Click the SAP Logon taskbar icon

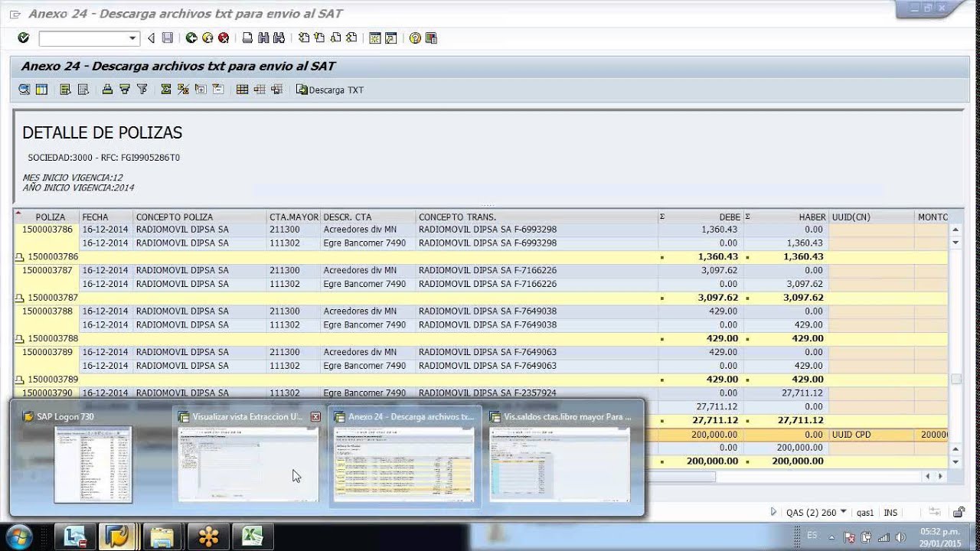116,536
